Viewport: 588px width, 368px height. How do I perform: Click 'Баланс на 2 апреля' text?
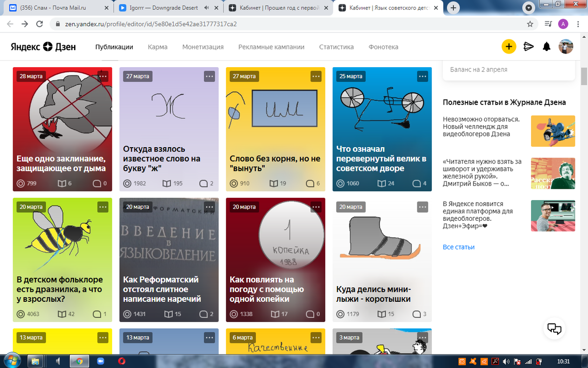480,69
